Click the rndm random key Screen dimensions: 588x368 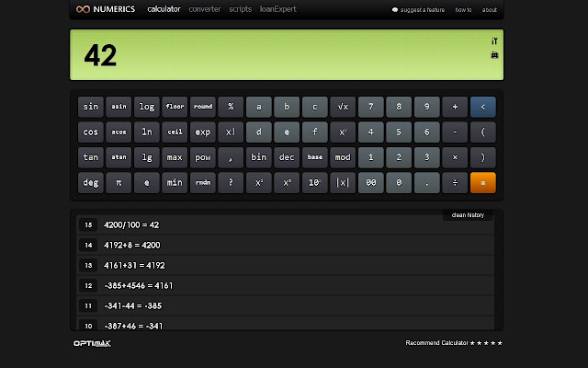click(203, 182)
